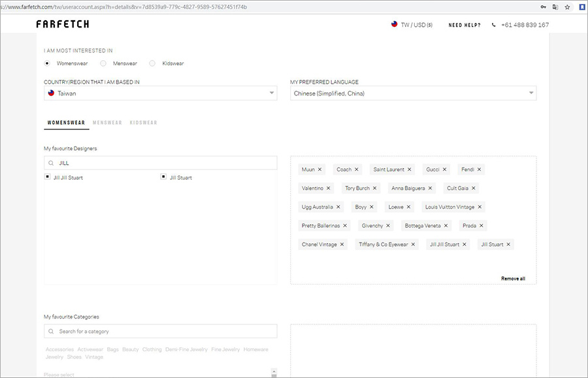Click the translate page icon in the address bar
The height and width of the screenshot is (378, 588).
point(555,7)
